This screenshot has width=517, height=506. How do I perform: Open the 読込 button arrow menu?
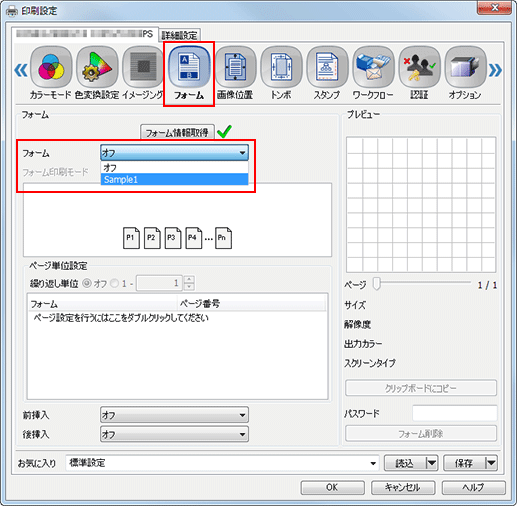coord(432,463)
